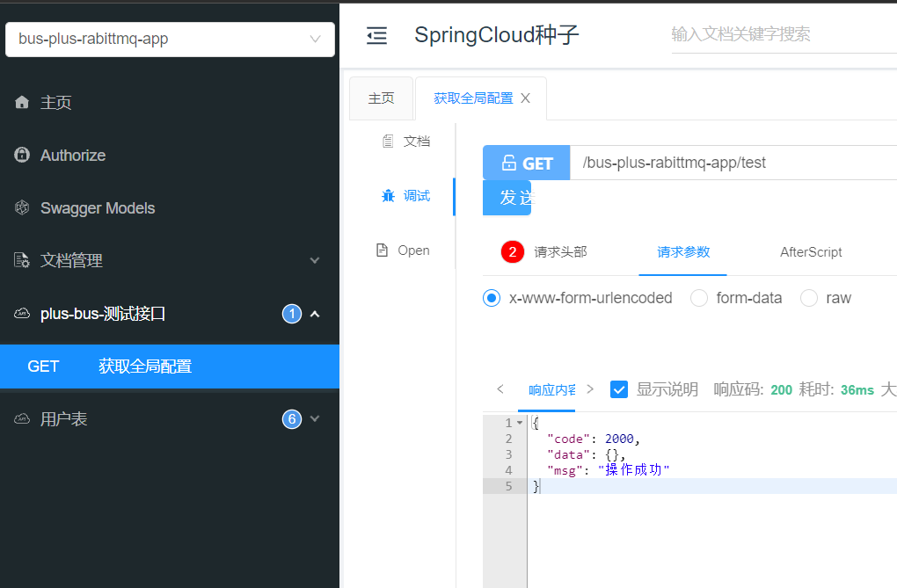Click the Swagger Models cube icon
Screen dimensions: 897x588
(22, 207)
